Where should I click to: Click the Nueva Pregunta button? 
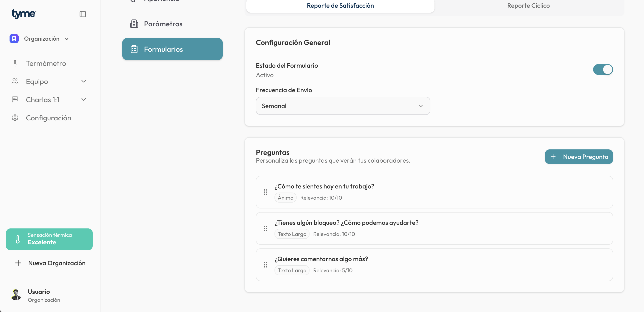(x=579, y=157)
